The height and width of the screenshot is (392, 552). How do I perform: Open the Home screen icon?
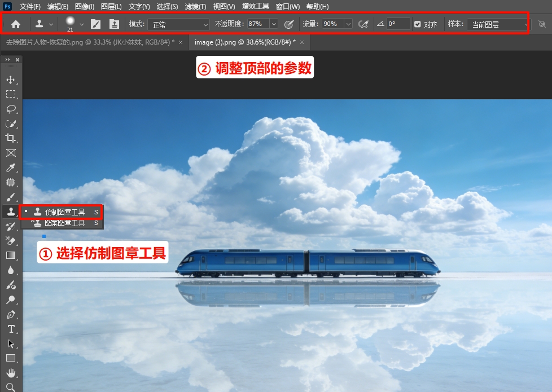pos(16,24)
